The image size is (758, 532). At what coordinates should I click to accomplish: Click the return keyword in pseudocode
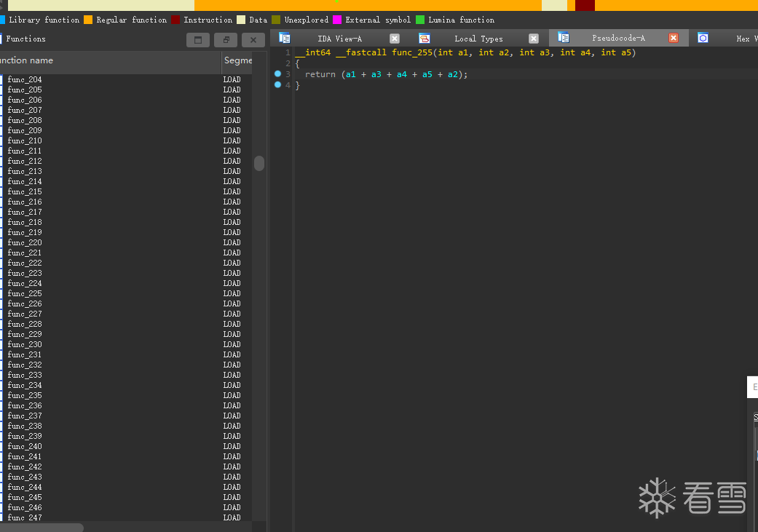click(x=320, y=74)
